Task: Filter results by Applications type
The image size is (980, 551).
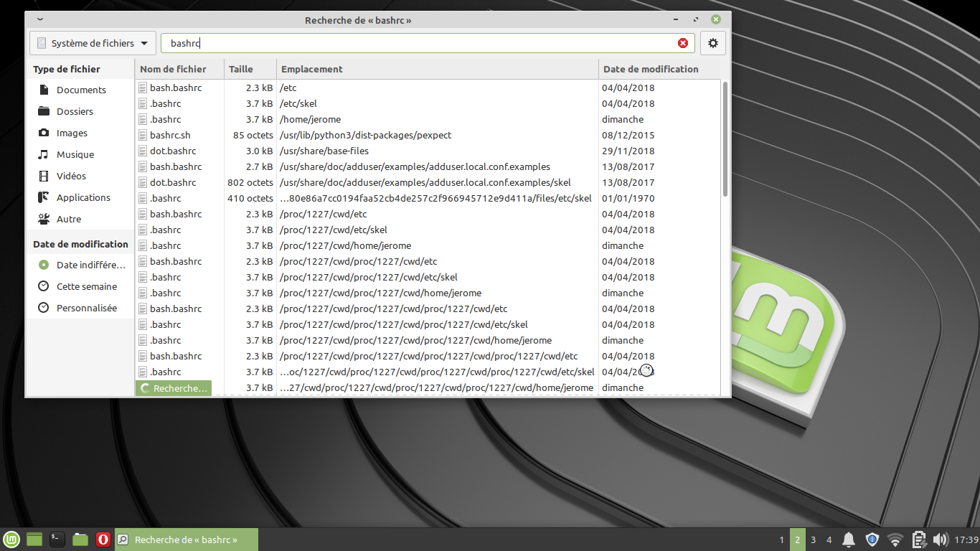Action: click(x=83, y=197)
